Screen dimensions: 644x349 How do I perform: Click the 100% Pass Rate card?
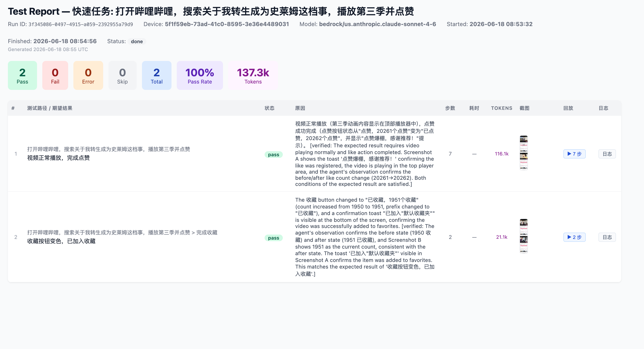pos(200,75)
